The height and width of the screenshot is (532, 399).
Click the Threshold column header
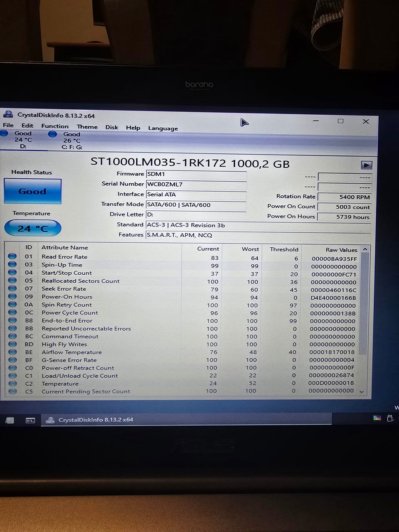284,250
